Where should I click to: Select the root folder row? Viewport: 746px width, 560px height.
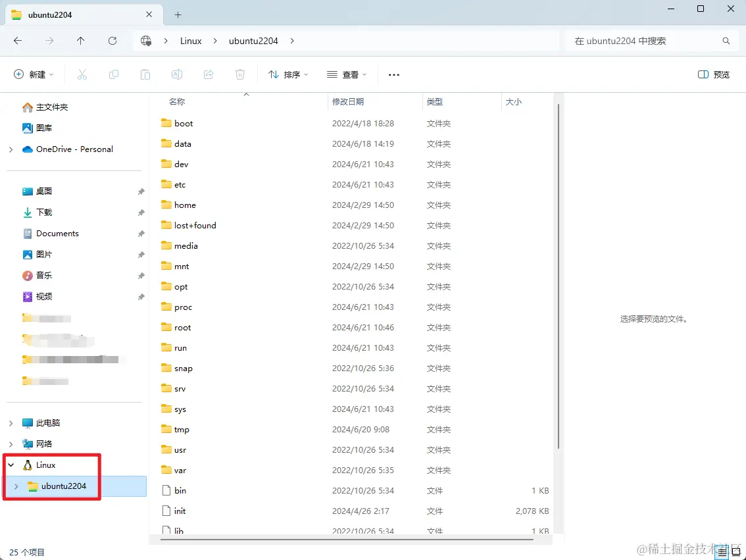click(355, 327)
